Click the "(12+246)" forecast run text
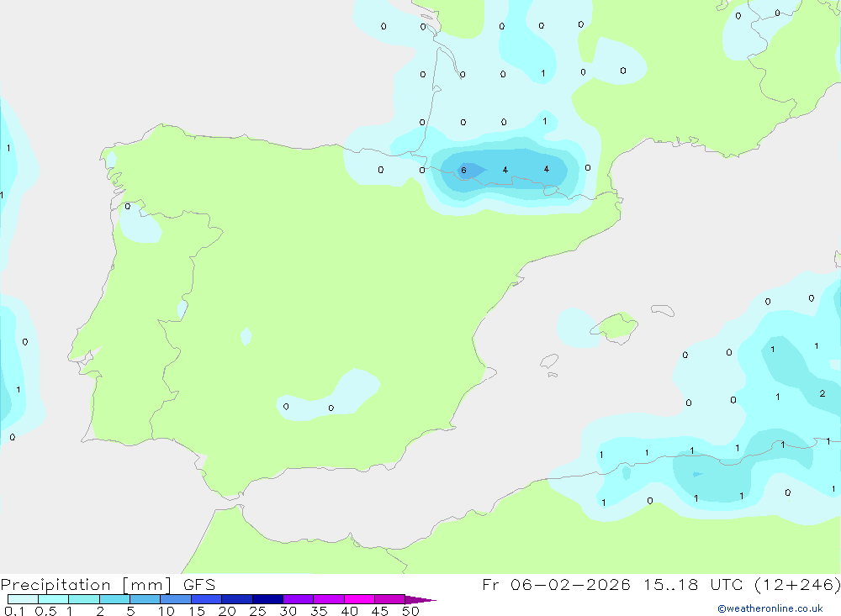841x616 pixels. tap(797, 584)
